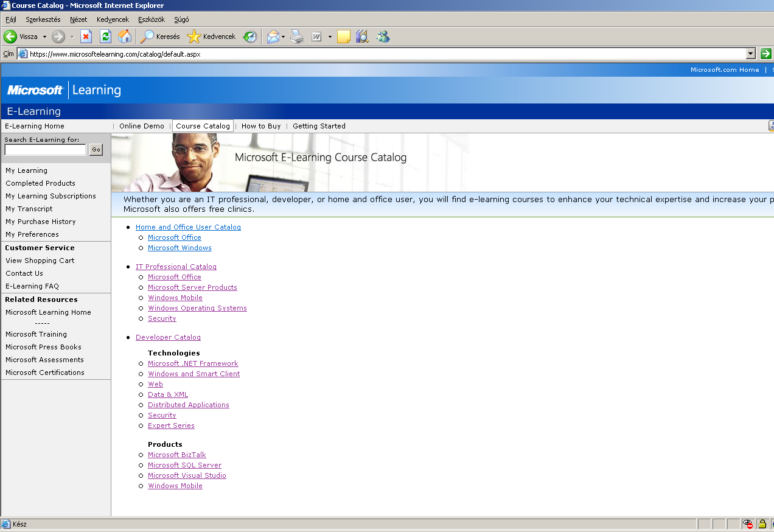Click the Go button next to the search box
This screenshot has height=532, width=774.
pyautogui.click(x=96, y=150)
